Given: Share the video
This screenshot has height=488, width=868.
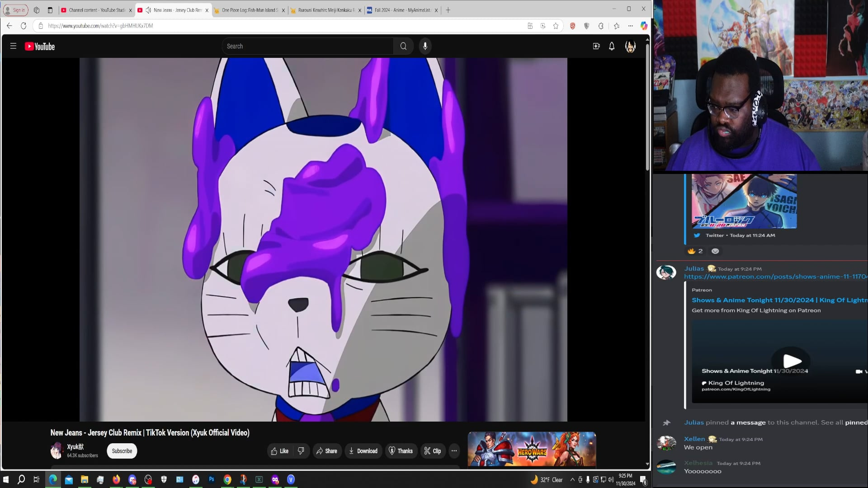Looking at the screenshot, I should click(327, 451).
